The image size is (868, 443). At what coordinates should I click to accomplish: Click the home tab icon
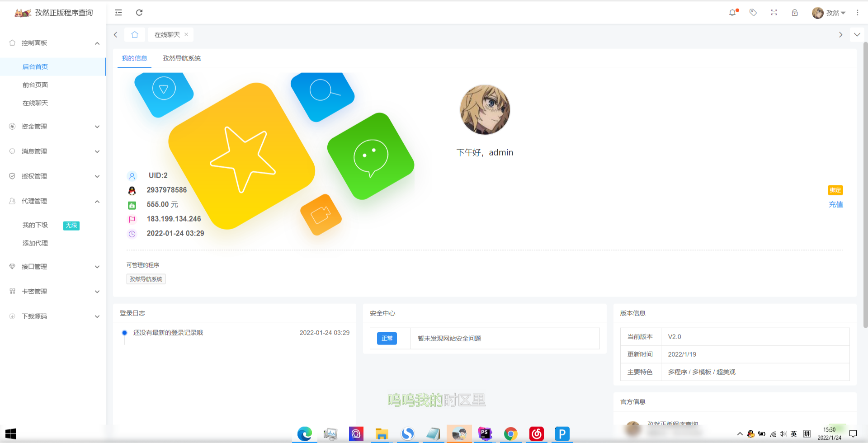135,35
